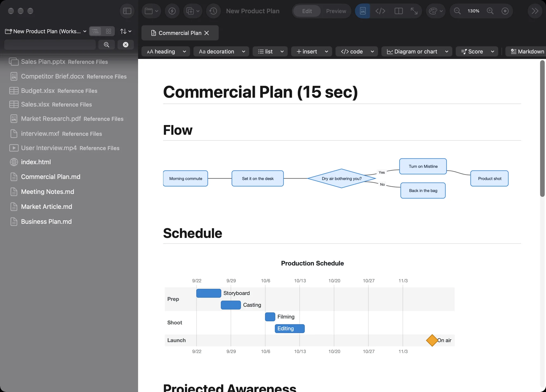Switch to Edit mode

click(307, 11)
